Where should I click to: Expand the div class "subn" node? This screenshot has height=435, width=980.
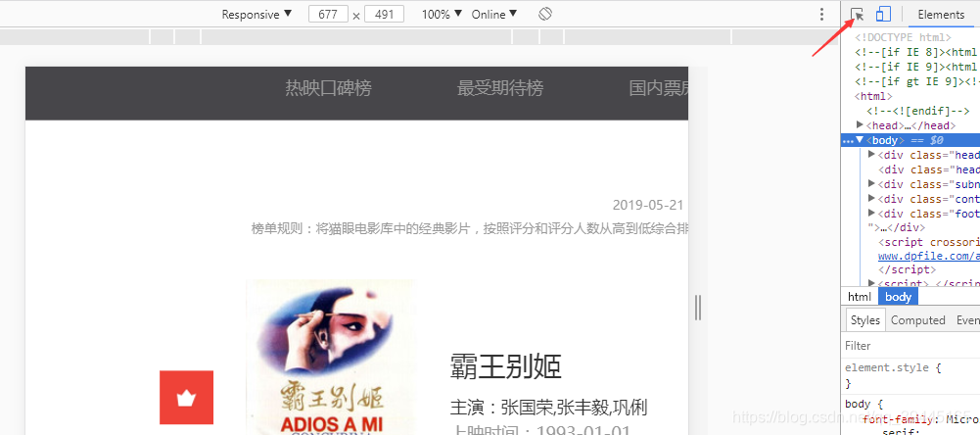pos(872,183)
